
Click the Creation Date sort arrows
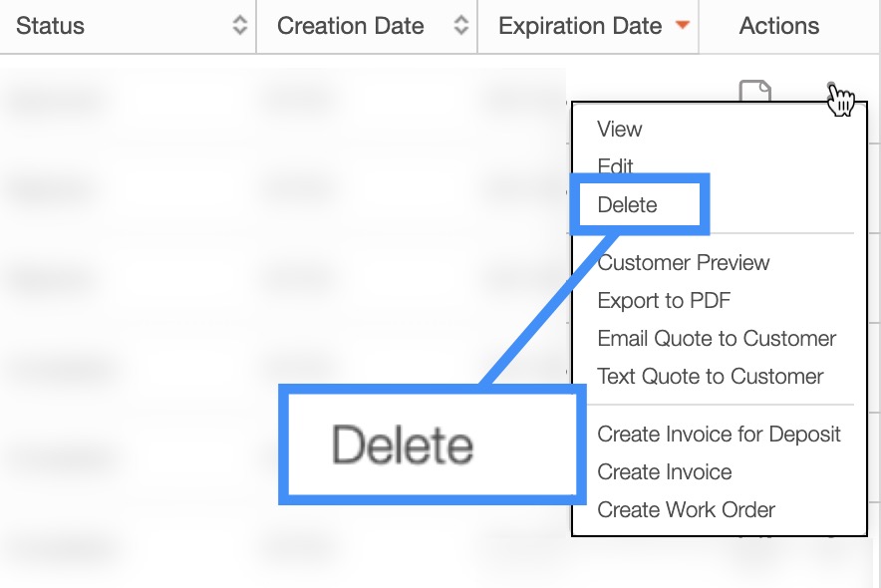point(460,27)
